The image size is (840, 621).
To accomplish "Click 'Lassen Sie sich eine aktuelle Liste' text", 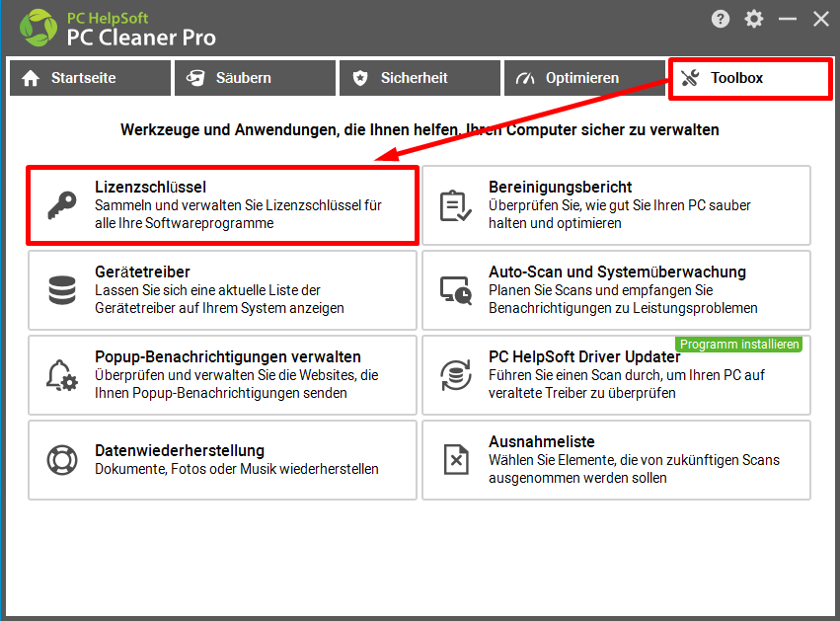I will click(x=220, y=299).
